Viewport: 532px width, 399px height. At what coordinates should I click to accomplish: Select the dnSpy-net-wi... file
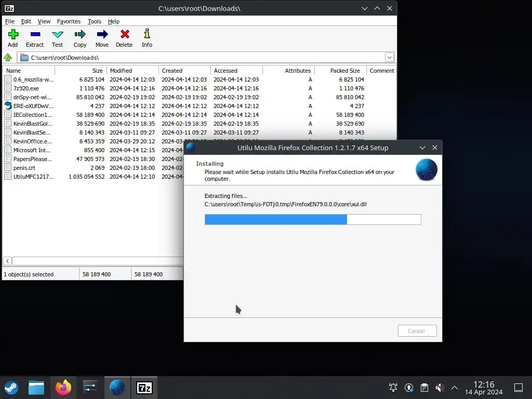(32, 97)
